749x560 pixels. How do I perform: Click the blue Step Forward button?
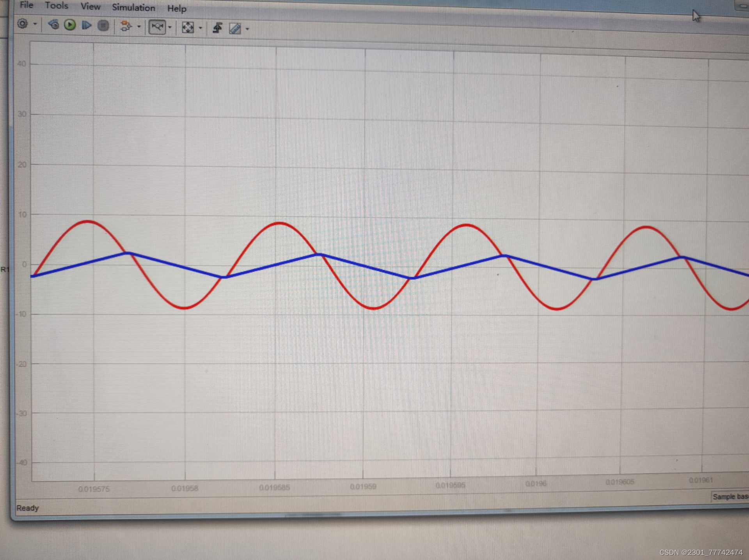tap(87, 25)
